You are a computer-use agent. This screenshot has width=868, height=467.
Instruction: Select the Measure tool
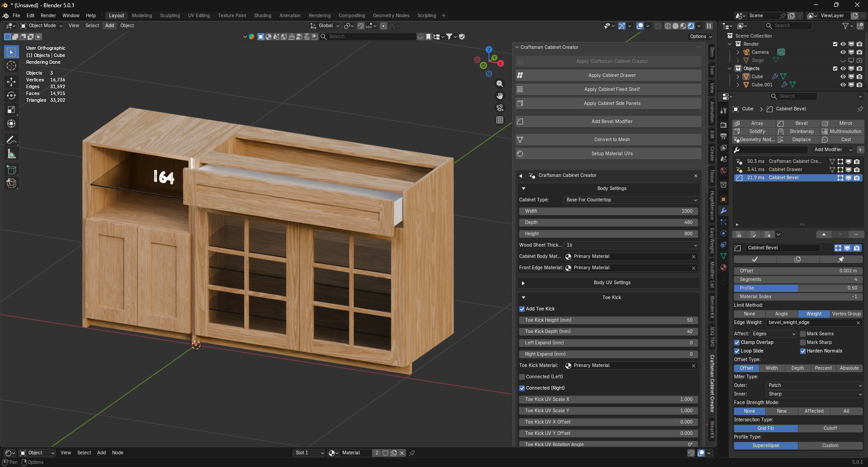coord(11,154)
